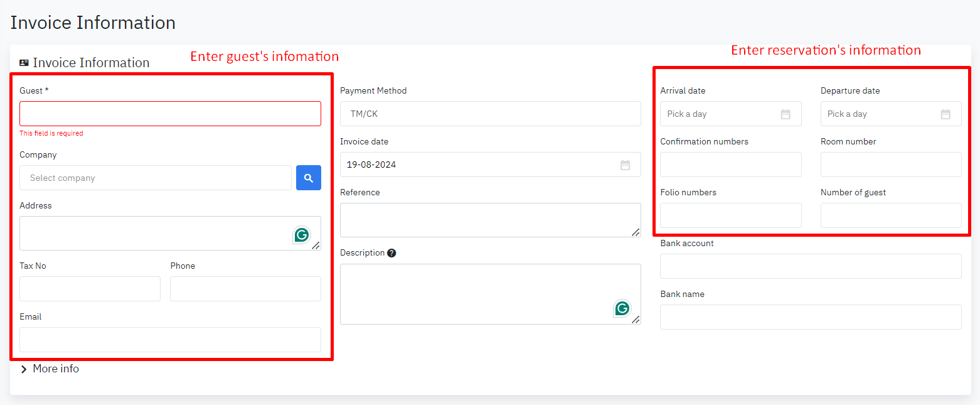This screenshot has width=980, height=405.
Task: Click the Email input field
Action: point(170,340)
